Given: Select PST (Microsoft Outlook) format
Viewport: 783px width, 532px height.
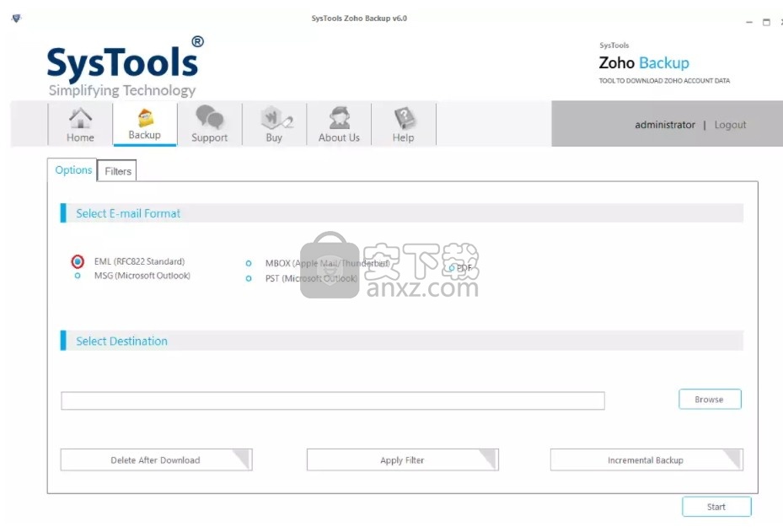Looking at the screenshot, I should coord(249,278).
